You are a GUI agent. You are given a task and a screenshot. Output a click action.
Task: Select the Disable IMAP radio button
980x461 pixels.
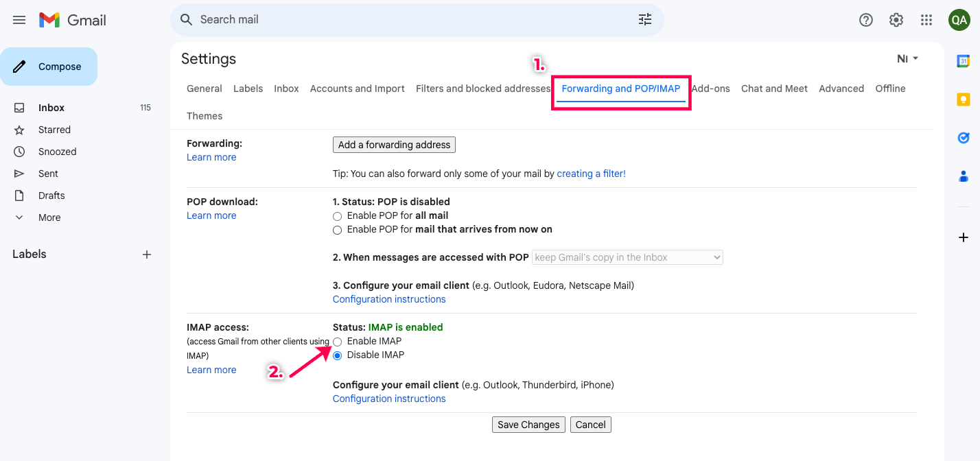337,355
